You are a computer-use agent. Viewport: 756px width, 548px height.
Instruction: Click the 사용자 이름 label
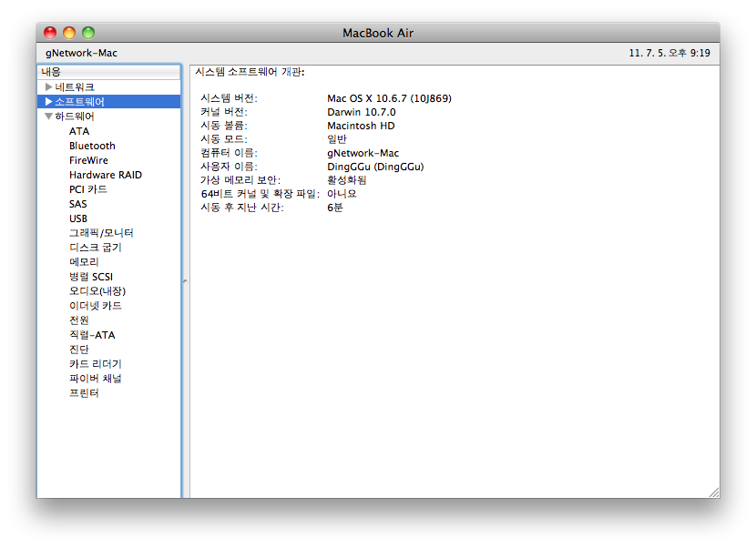pos(229,167)
